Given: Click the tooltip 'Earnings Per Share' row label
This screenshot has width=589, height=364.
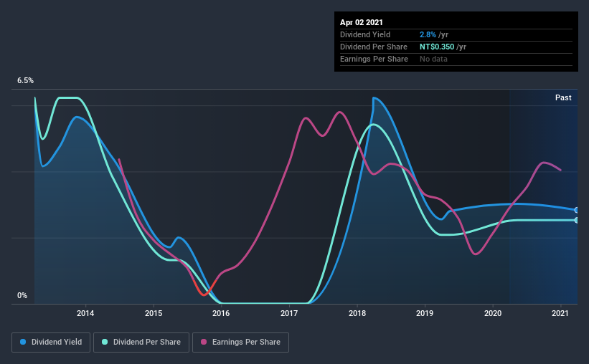Looking at the screenshot, I should [374, 59].
